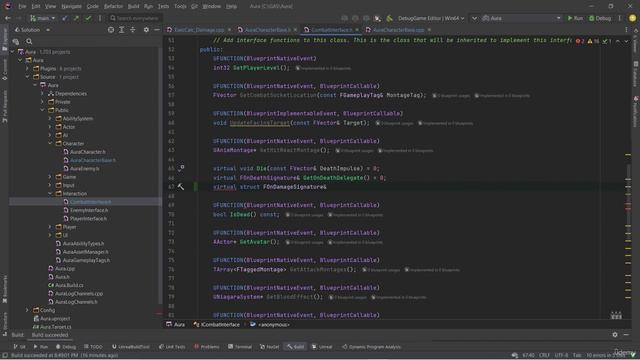Screen dimensions: 640x360
Task: Click Collapse All icon in Solution panel
Action: [x=133, y=30]
